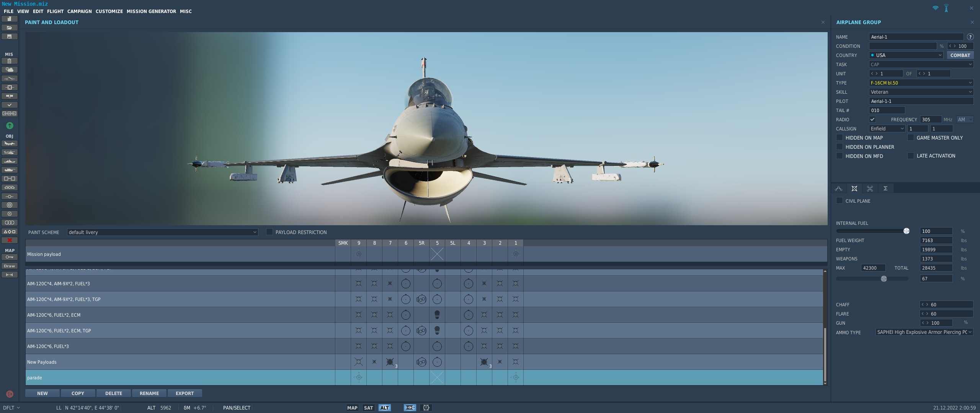This screenshot has width=980, height=413.
Task: Toggle the Payload Restriction checkbox
Action: tap(269, 232)
